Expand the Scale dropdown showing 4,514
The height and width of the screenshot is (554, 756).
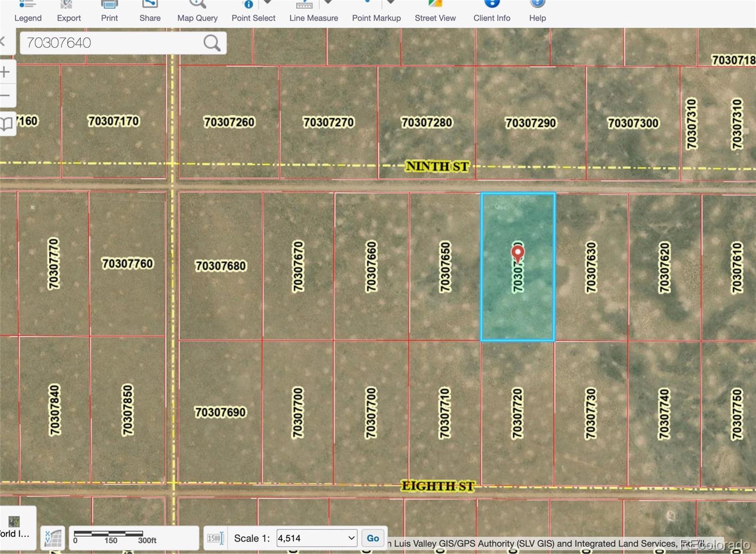tap(351, 538)
